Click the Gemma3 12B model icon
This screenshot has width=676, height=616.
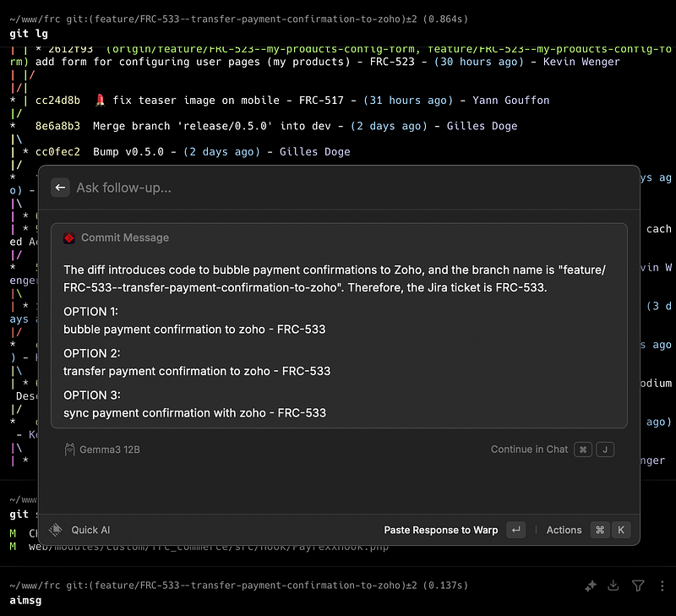69,450
